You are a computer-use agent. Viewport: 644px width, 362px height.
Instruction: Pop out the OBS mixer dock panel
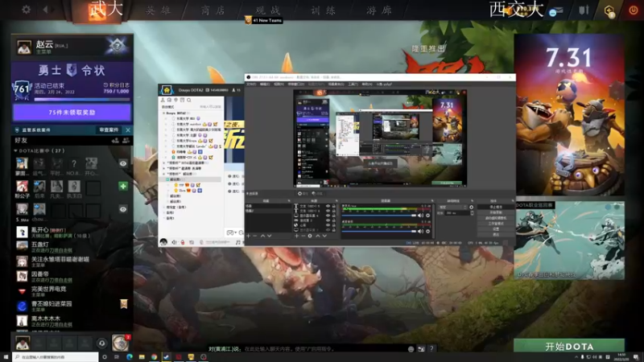coord(431,200)
